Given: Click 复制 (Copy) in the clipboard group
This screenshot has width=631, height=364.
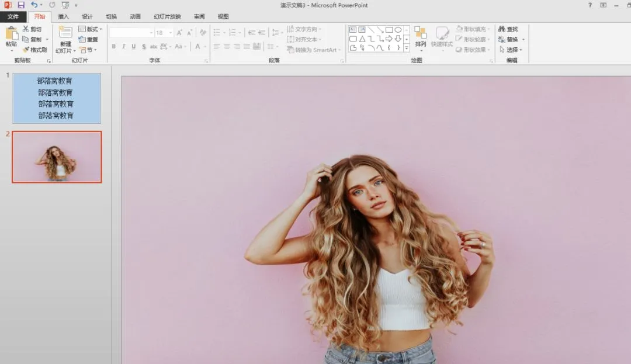Looking at the screenshot, I should click(32, 39).
